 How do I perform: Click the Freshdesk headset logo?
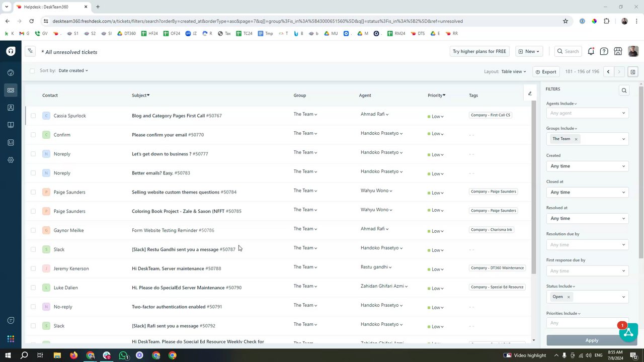(x=11, y=51)
